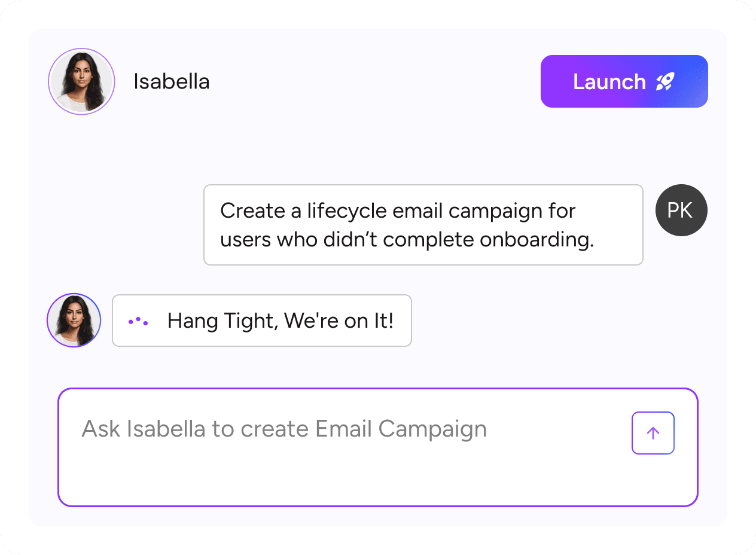
Task: Send the message with the up-arrow button
Action: point(653,433)
